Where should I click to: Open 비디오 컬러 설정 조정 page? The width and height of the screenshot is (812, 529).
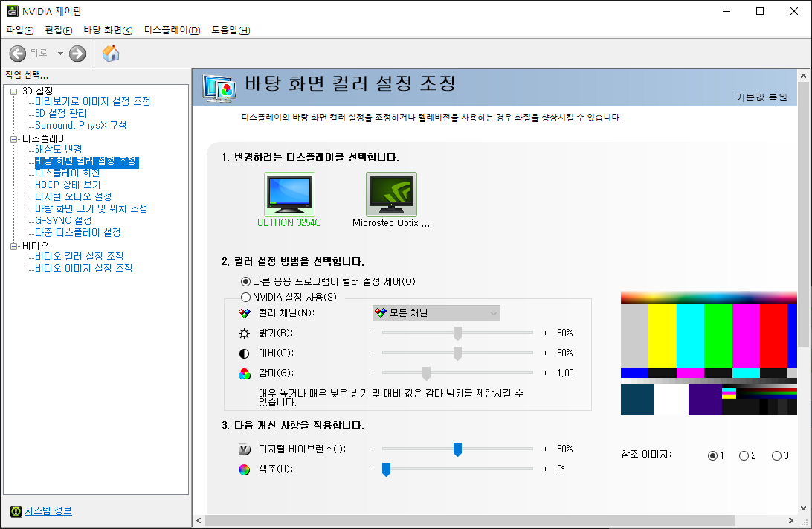pyautogui.click(x=80, y=257)
